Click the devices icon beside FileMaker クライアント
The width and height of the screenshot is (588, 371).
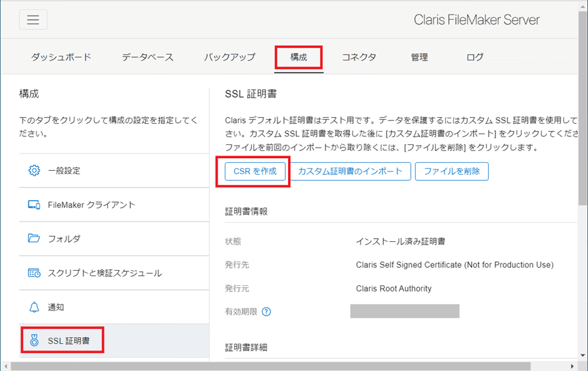(34, 205)
